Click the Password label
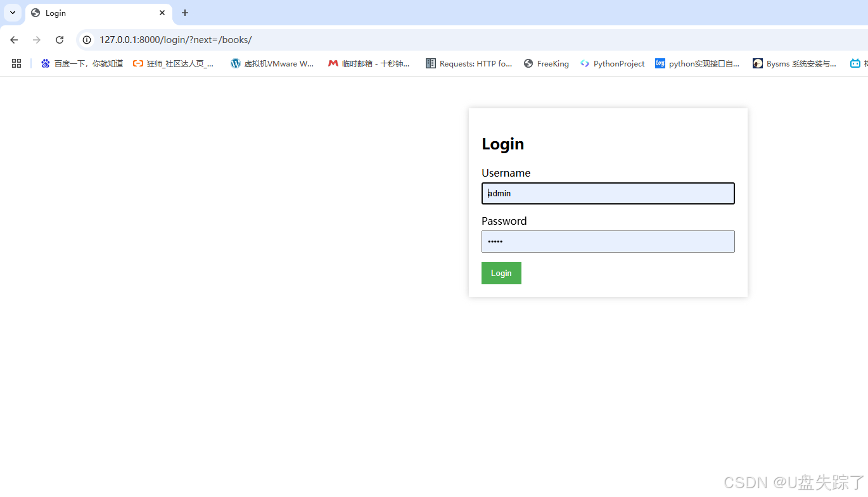Screen dimensions: 868x497 [x=504, y=221]
